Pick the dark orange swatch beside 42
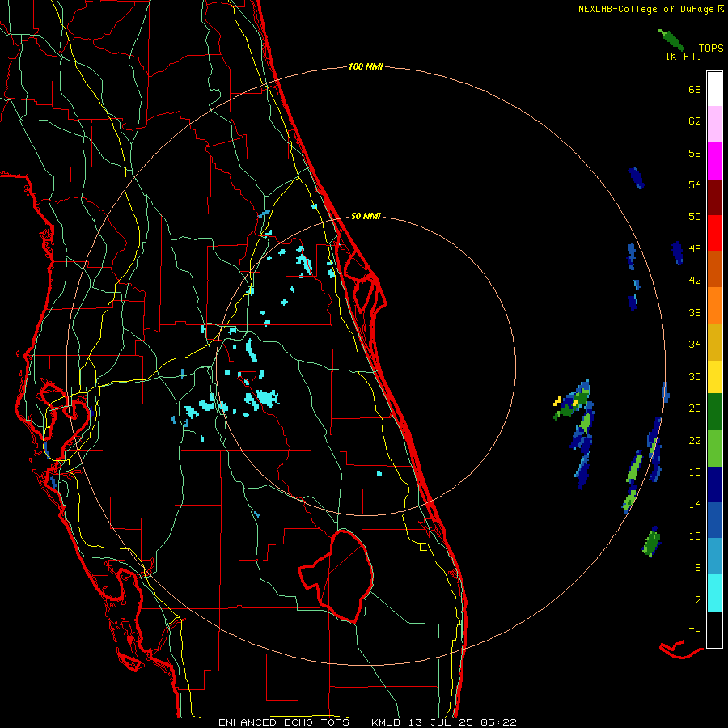The height and width of the screenshot is (728, 728). tap(714, 269)
